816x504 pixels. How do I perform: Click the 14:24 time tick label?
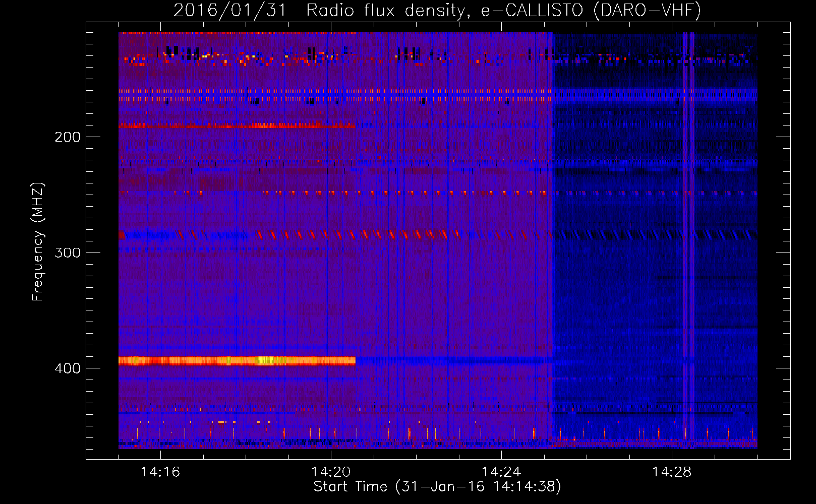pyautogui.click(x=501, y=472)
